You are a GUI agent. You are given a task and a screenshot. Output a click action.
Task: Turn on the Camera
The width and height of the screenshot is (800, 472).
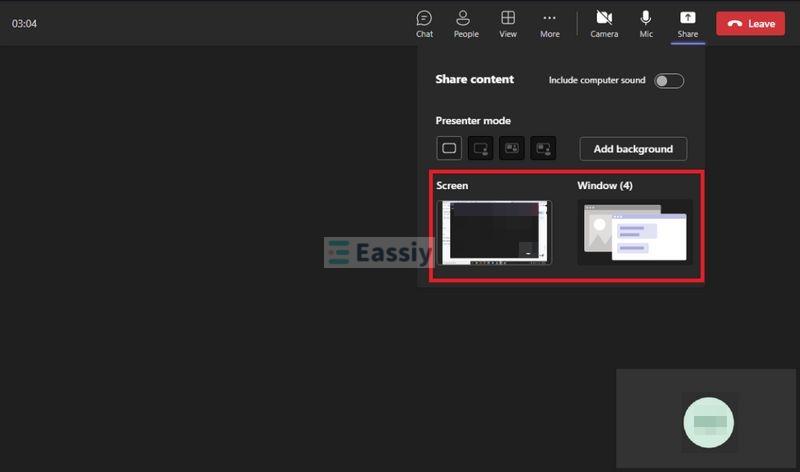[x=604, y=23]
